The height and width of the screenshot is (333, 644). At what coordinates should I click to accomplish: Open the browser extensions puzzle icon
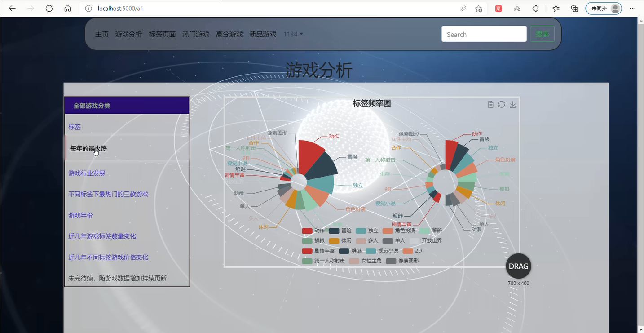pyautogui.click(x=536, y=9)
